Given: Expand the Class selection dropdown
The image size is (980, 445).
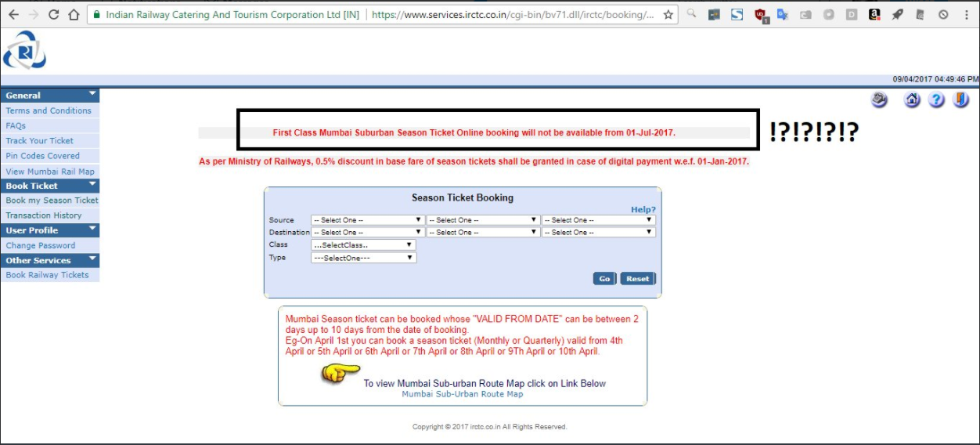Looking at the screenshot, I should (363, 245).
